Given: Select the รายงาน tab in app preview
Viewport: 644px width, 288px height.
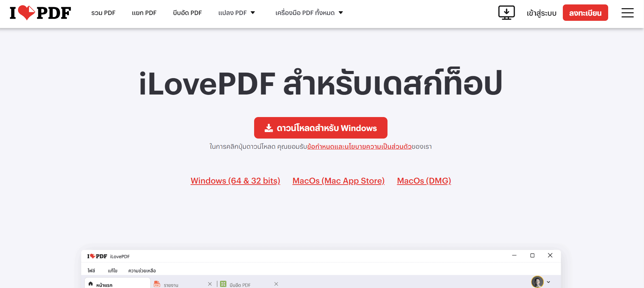Looking at the screenshot, I should 171,285.
